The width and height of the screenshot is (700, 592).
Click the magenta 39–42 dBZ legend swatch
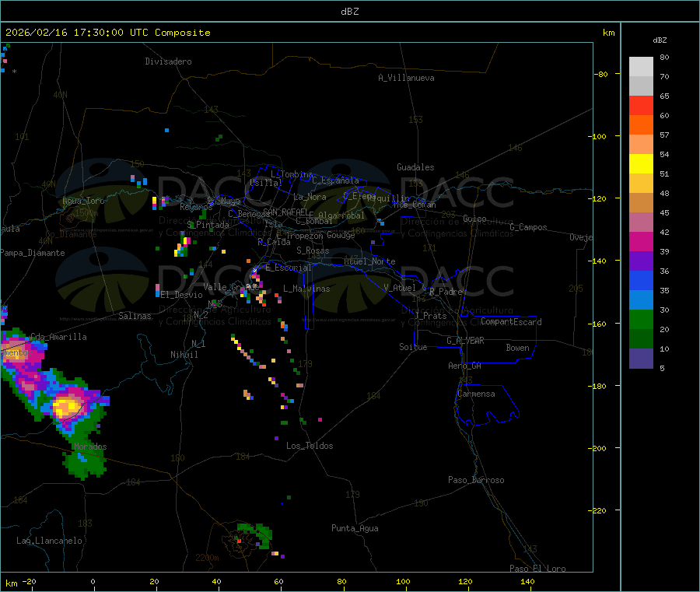click(641, 241)
